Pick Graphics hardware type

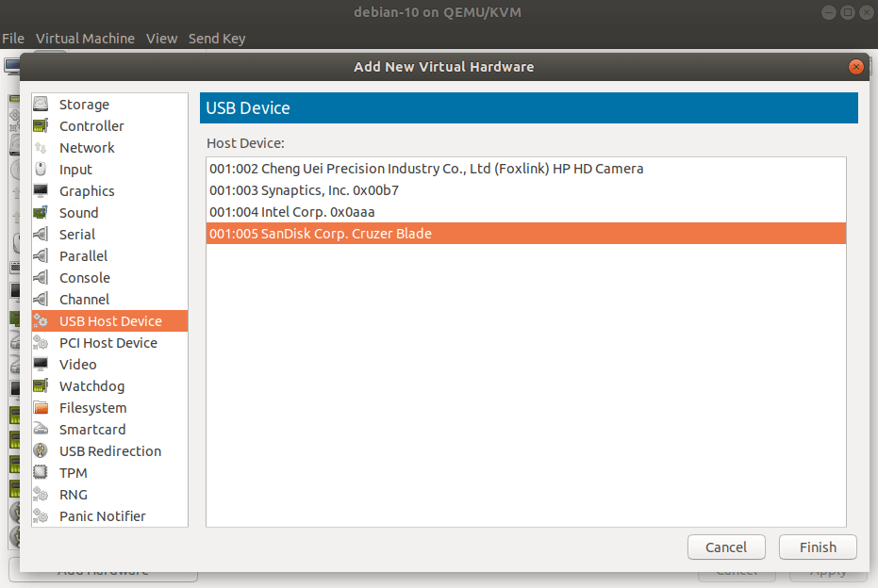(x=109, y=190)
